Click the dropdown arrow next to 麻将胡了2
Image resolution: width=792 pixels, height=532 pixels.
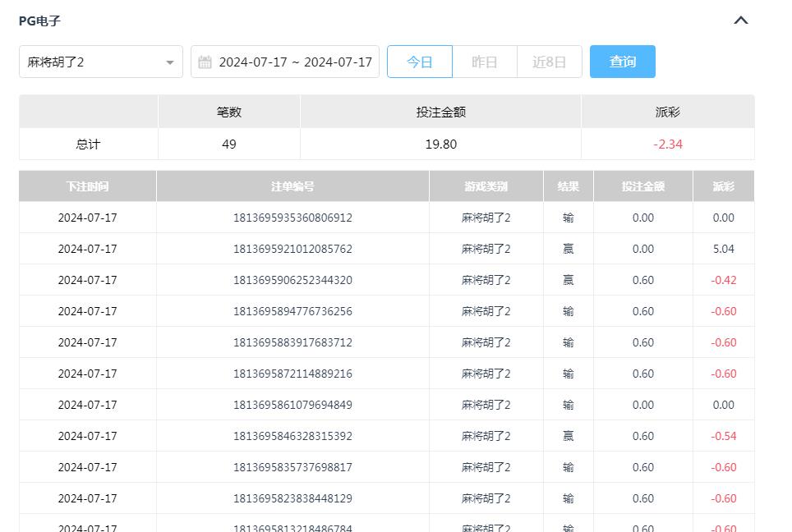point(170,61)
